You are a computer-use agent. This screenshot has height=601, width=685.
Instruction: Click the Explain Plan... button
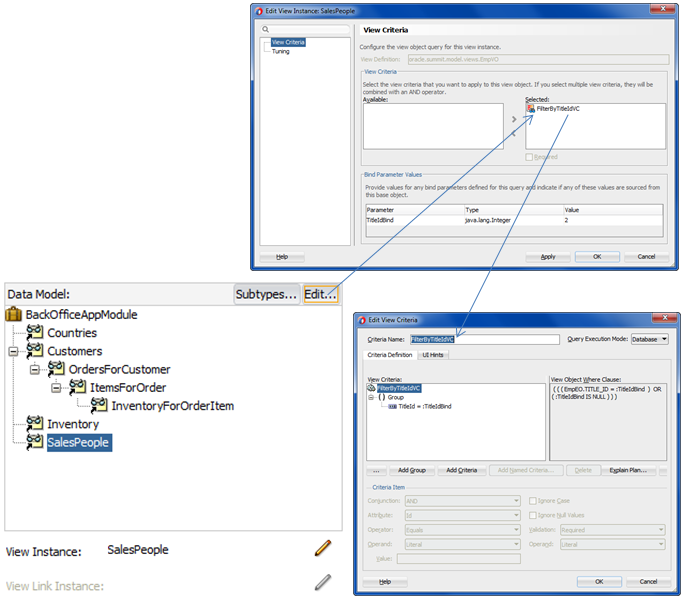click(x=628, y=470)
